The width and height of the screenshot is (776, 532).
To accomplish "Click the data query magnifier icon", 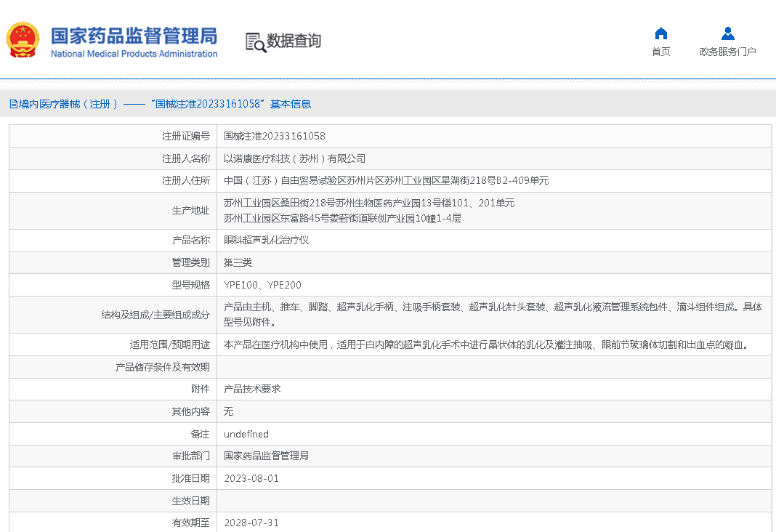I will coord(255,42).
